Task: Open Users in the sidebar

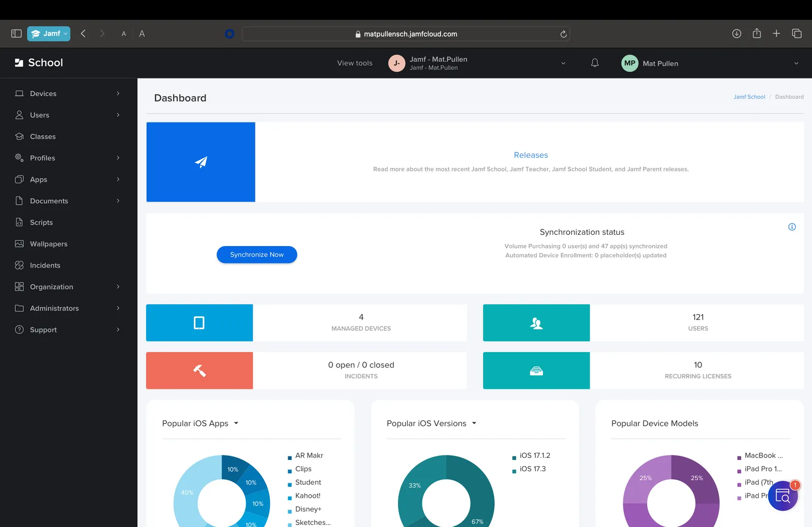Action: pos(40,115)
